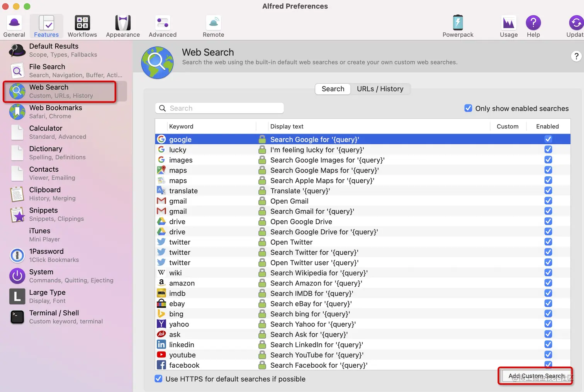This screenshot has height=392, width=584.
Task: Click the Snippets star icon
Action: (17, 215)
